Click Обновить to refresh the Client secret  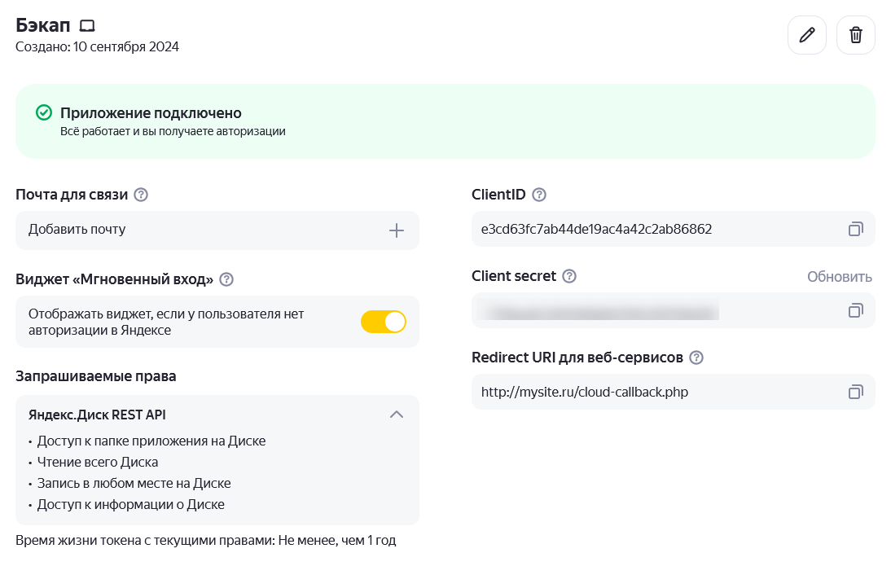click(x=839, y=277)
